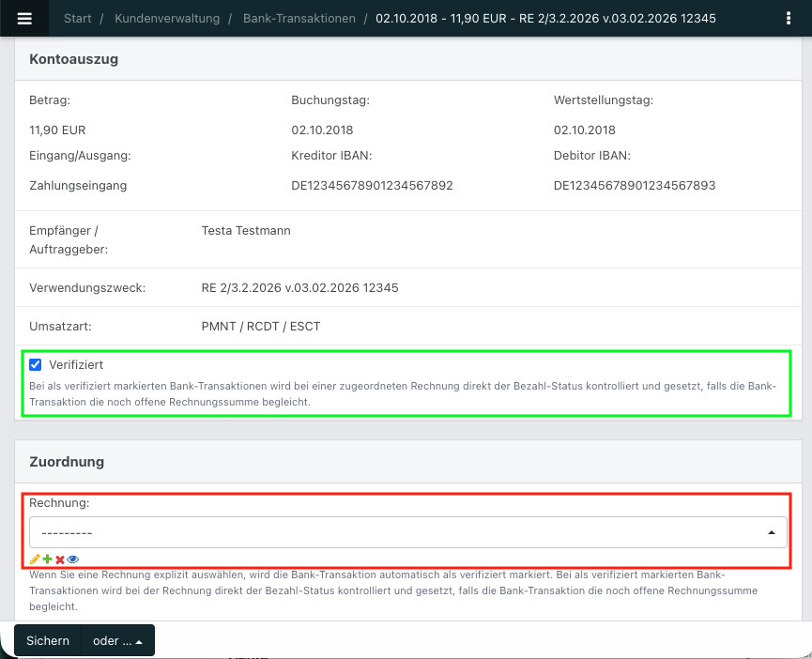Click the Wertstellungstag date 02.10.2018
812x659 pixels.
coord(585,130)
